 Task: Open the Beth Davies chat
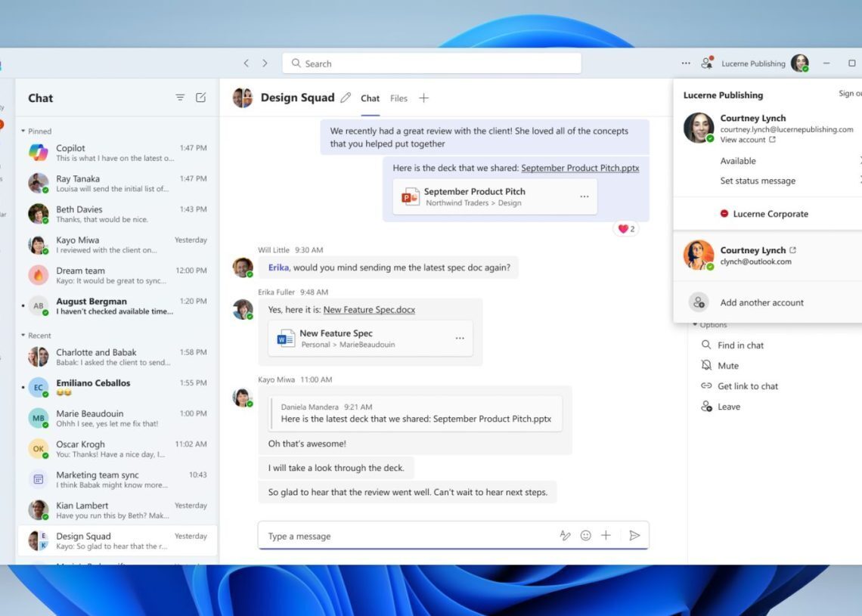(x=118, y=214)
